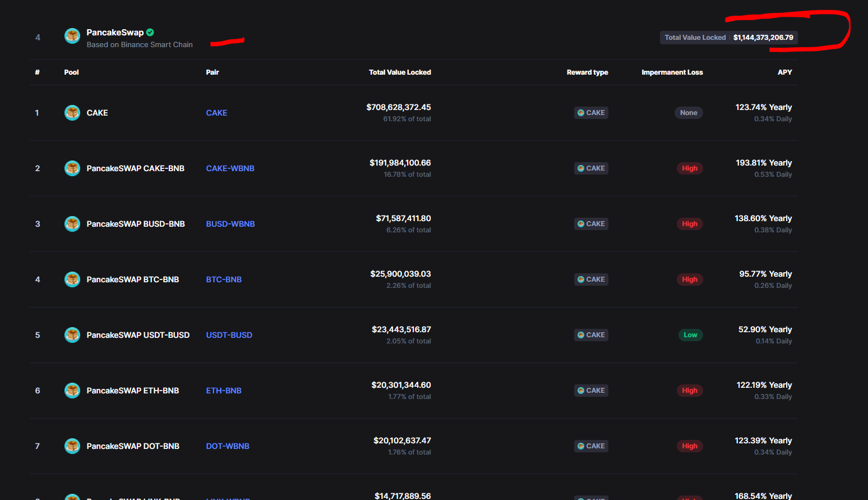Image resolution: width=868 pixels, height=500 pixels.
Task: Click the High badge in ETH-BNB row
Action: click(690, 391)
